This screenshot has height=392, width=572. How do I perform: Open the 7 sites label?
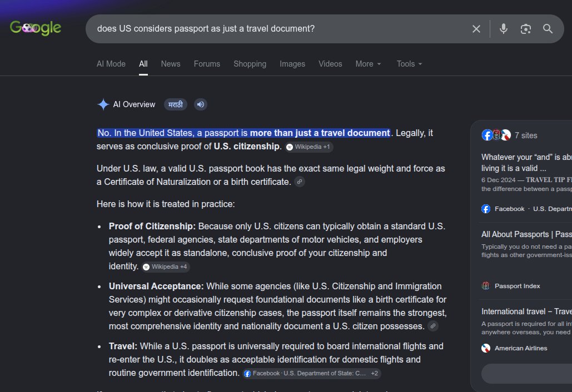526,135
